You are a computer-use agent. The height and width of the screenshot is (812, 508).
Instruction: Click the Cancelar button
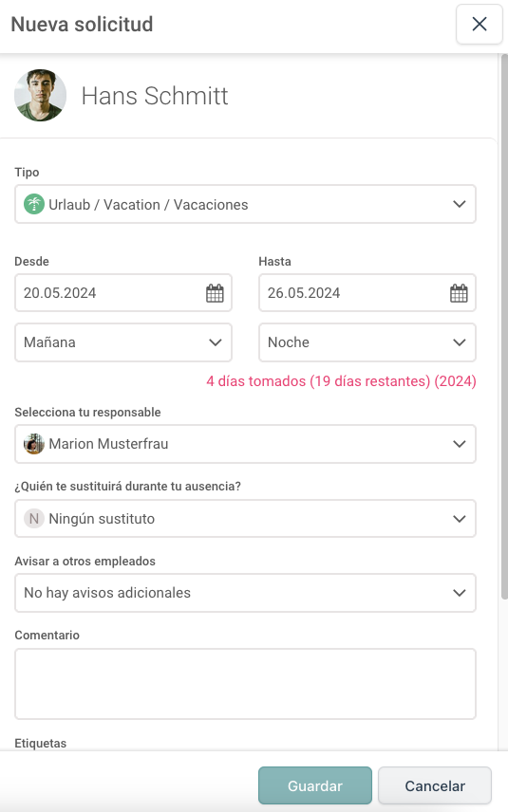(435, 785)
